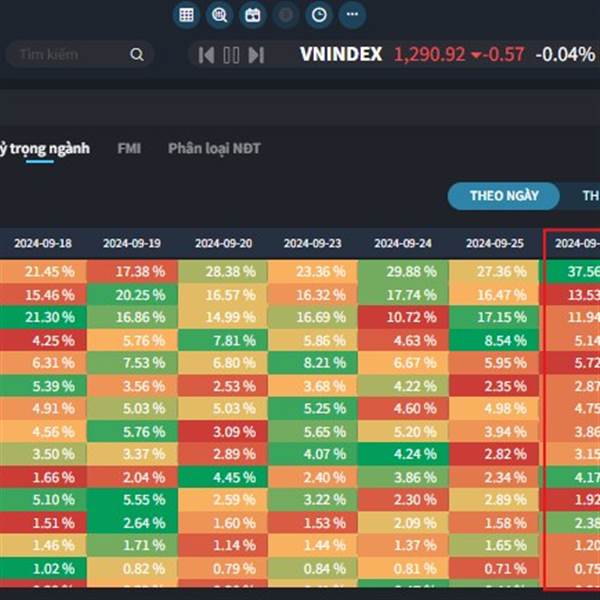Select the 23.36 % cell
The height and width of the screenshot is (600, 600).
pos(313,272)
